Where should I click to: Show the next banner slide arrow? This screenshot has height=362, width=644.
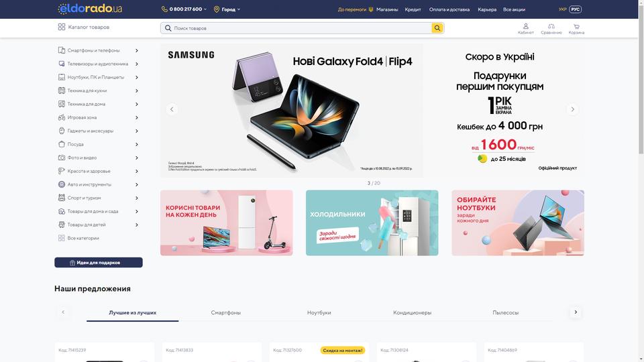pyautogui.click(x=572, y=109)
